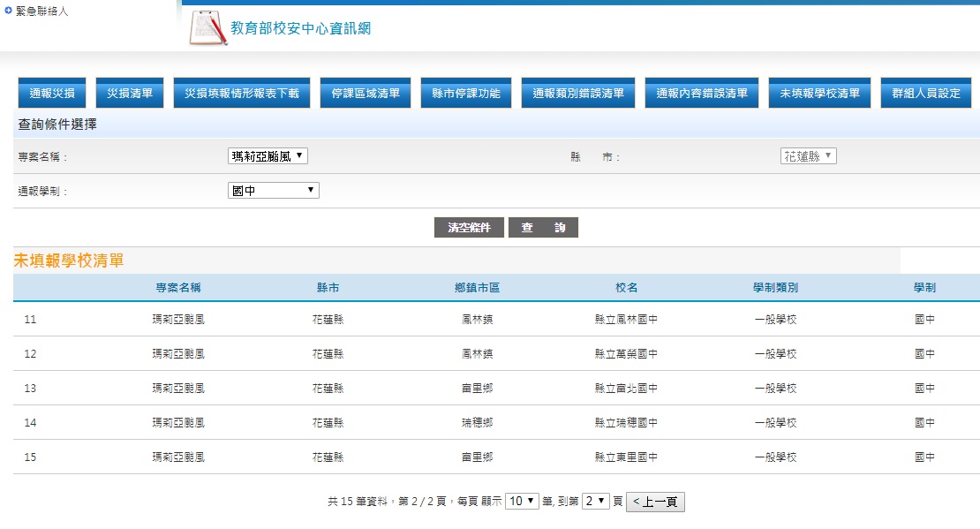980x529 pixels.
Task: Go to 停課區域清單
Action: click(x=366, y=93)
